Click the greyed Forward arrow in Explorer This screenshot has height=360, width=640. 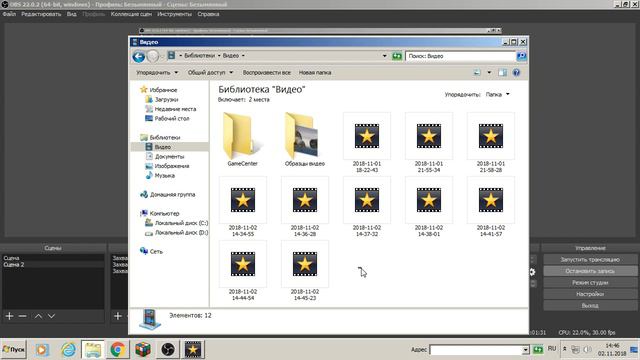click(153, 56)
